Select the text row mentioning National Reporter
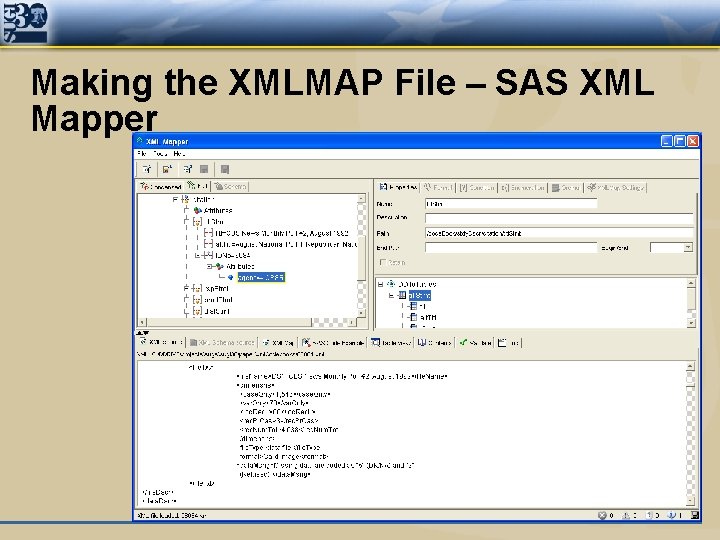The height and width of the screenshot is (540, 720). coord(286,244)
